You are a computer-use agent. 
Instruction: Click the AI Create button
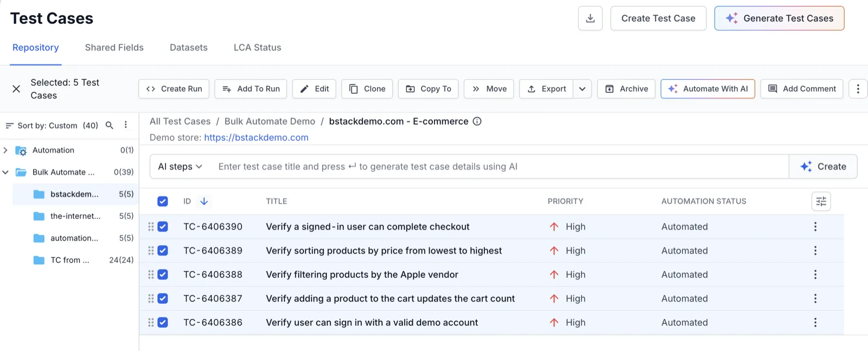[823, 167]
